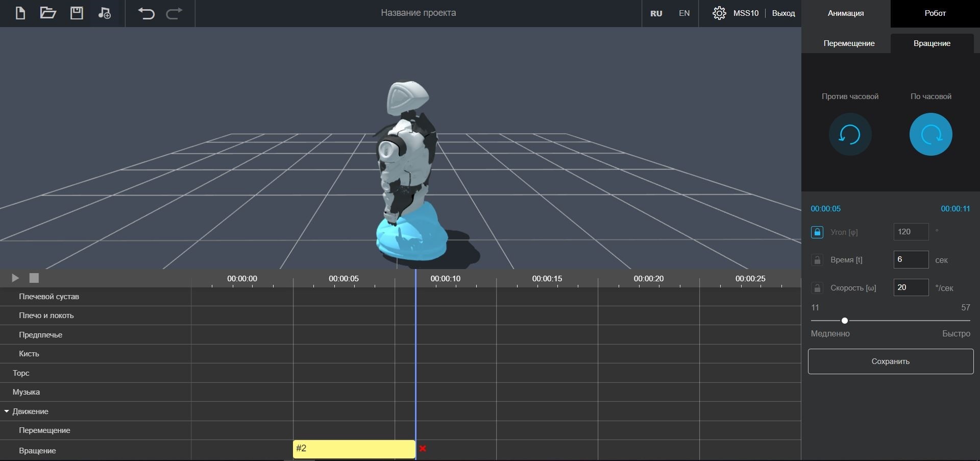Image resolution: width=980 pixels, height=461 pixels.
Task: Switch to Перемещение tab
Action: pos(849,43)
